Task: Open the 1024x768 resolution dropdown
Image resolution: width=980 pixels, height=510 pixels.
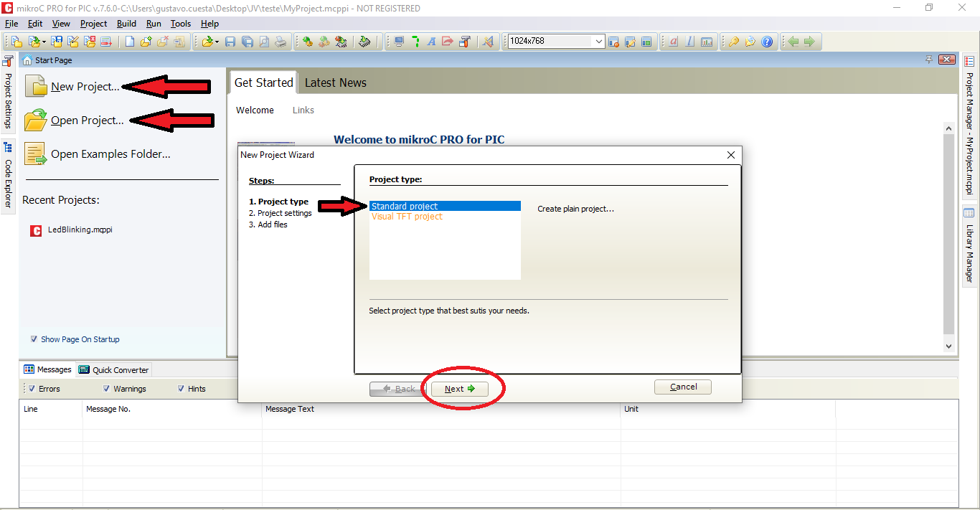Action: pyautogui.click(x=599, y=42)
